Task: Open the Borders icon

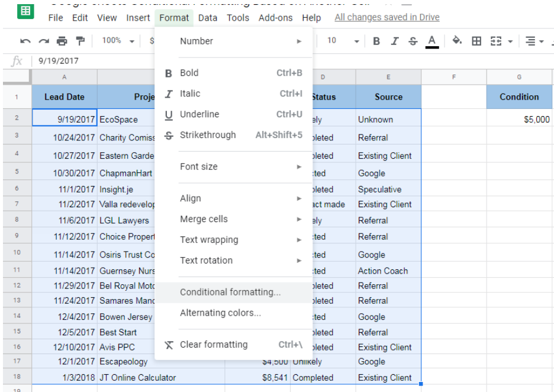Action: point(476,41)
